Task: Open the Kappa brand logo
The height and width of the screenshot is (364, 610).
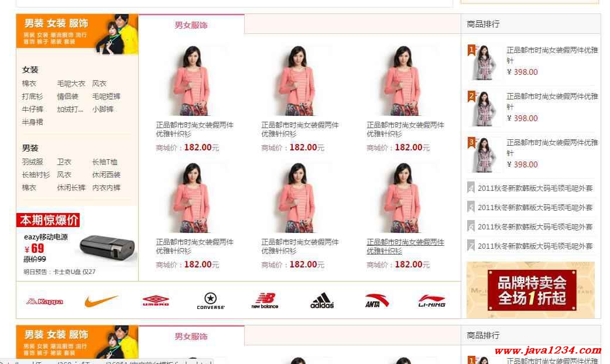Action: 44,301
